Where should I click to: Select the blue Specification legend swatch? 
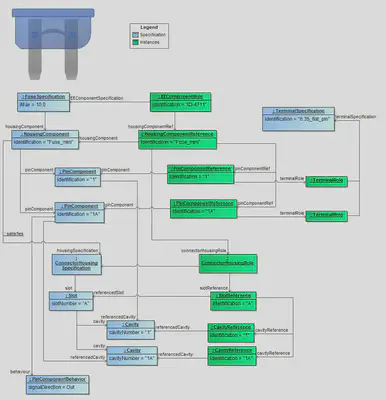135,35
